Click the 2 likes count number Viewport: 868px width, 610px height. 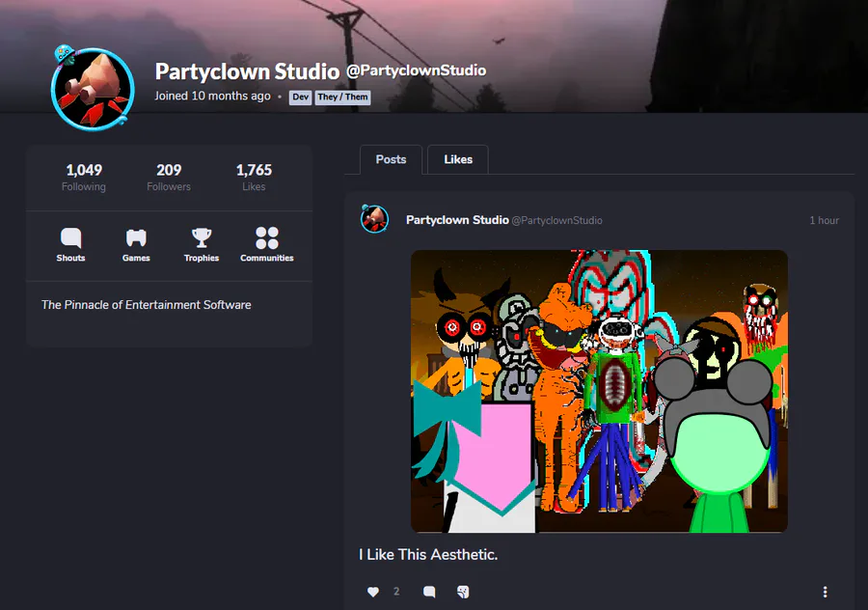[x=396, y=592]
